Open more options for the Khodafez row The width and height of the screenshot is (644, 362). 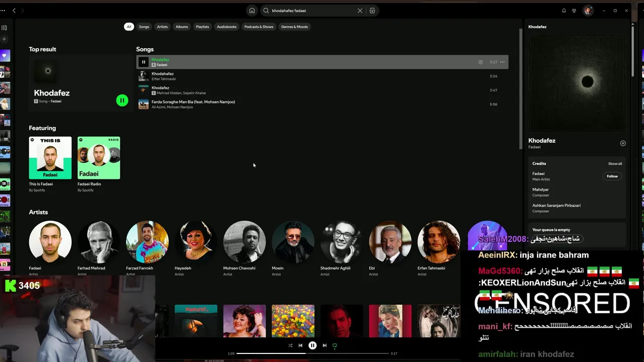[502, 62]
